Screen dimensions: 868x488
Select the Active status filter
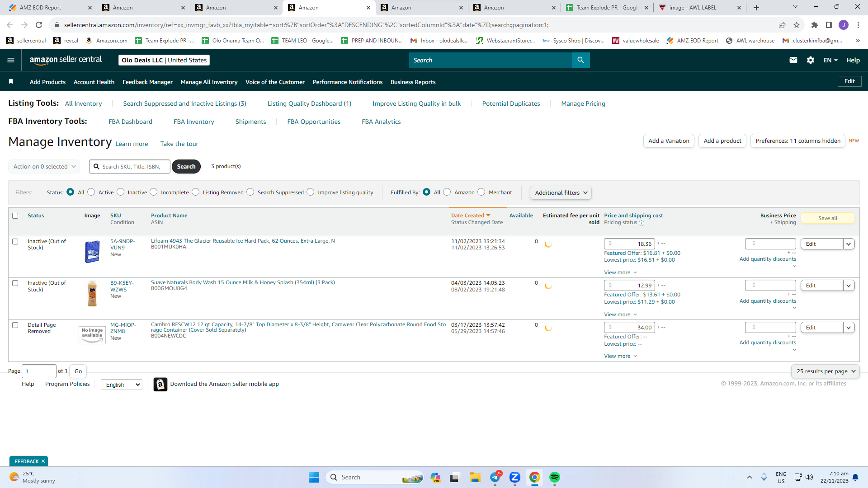click(91, 192)
